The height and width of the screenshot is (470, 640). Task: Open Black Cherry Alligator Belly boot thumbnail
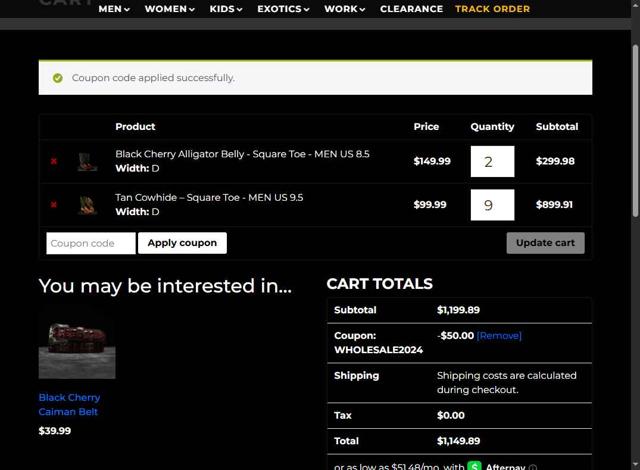(87, 162)
